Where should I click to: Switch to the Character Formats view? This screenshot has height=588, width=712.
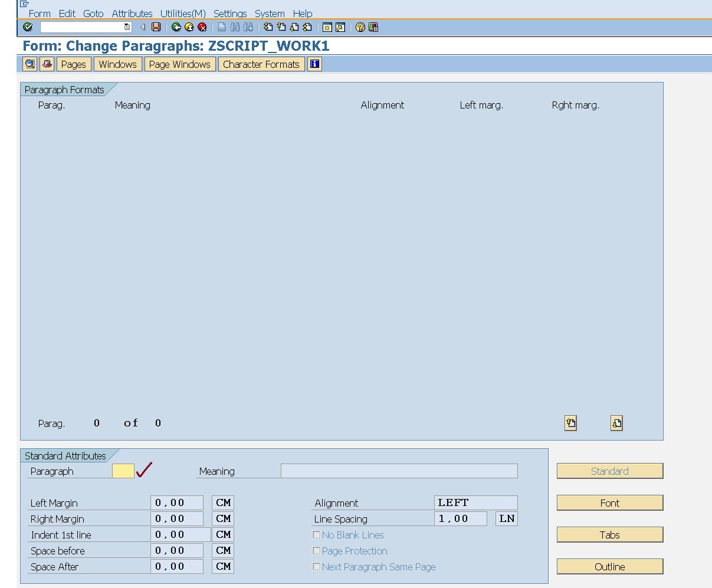coord(261,64)
